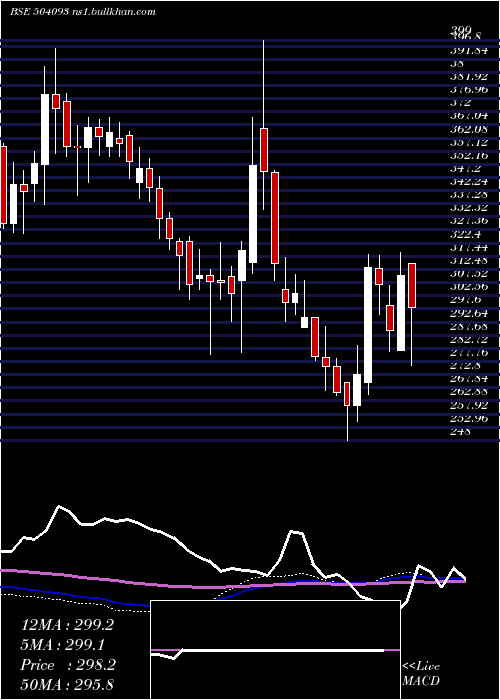Click the 302.56 price axis label
Image resolution: width=500 pixels, height=700 pixels.
(x=469, y=287)
